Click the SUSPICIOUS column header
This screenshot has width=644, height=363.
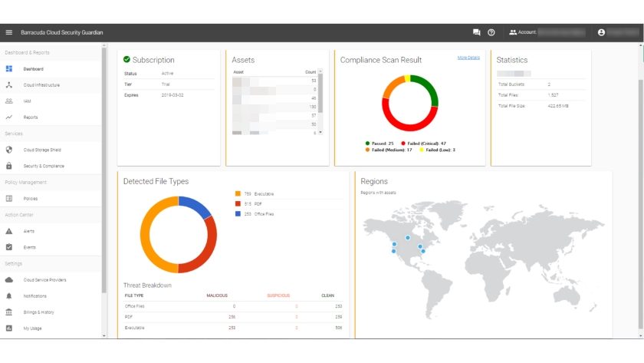278,295
